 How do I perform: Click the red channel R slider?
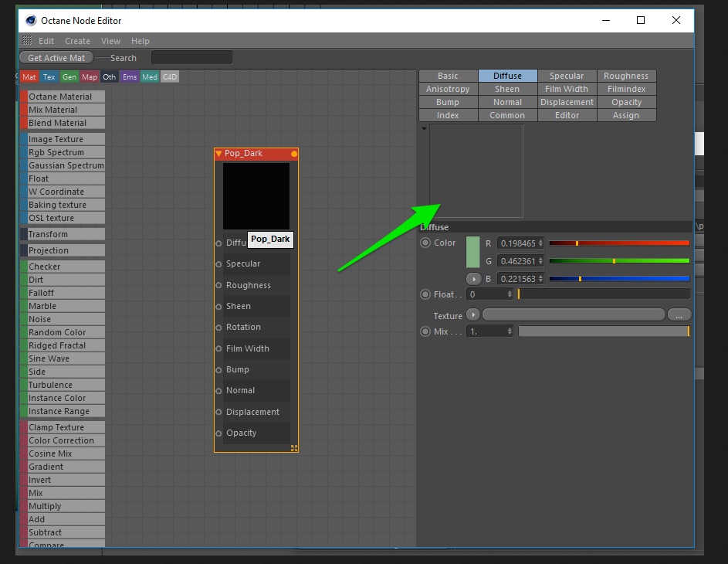[619, 243]
